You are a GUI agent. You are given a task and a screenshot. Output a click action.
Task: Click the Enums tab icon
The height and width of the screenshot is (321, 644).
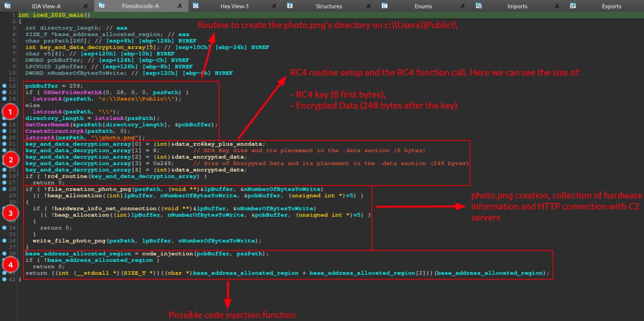pyautogui.click(x=384, y=6)
